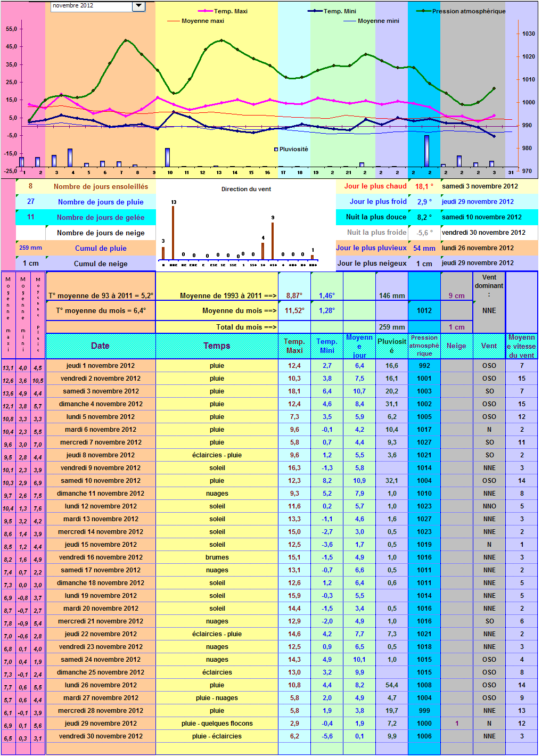Click the 'Temps' column header
Image resolution: width=542 pixels, height=756 pixels.
tap(217, 346)
